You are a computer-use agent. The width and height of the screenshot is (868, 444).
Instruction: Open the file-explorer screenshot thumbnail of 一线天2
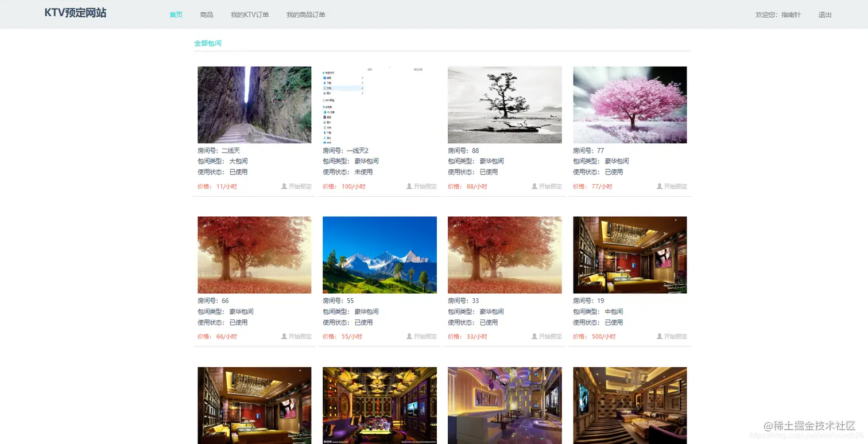379,105
